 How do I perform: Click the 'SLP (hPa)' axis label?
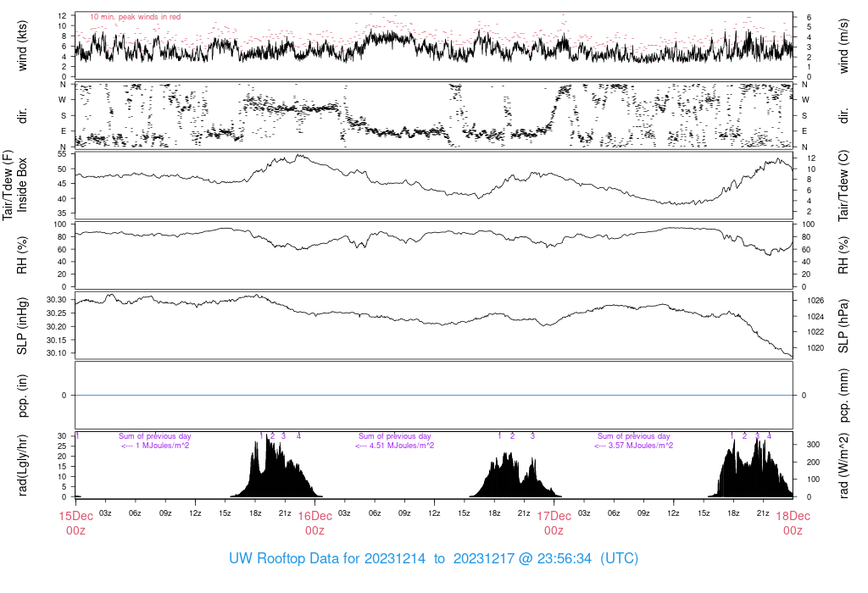(x=843, y=326)
